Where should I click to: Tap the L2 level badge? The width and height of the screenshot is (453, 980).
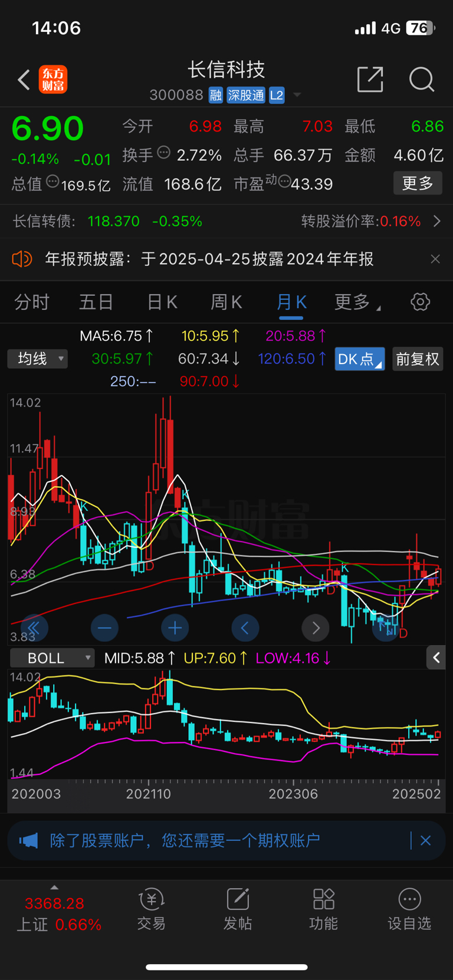(x=277, y=95)
